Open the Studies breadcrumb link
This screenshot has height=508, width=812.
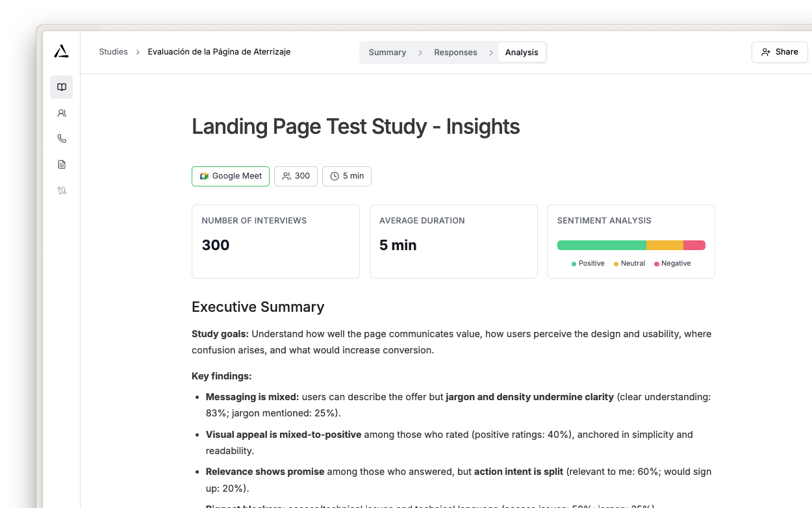[x=113, y=51]
